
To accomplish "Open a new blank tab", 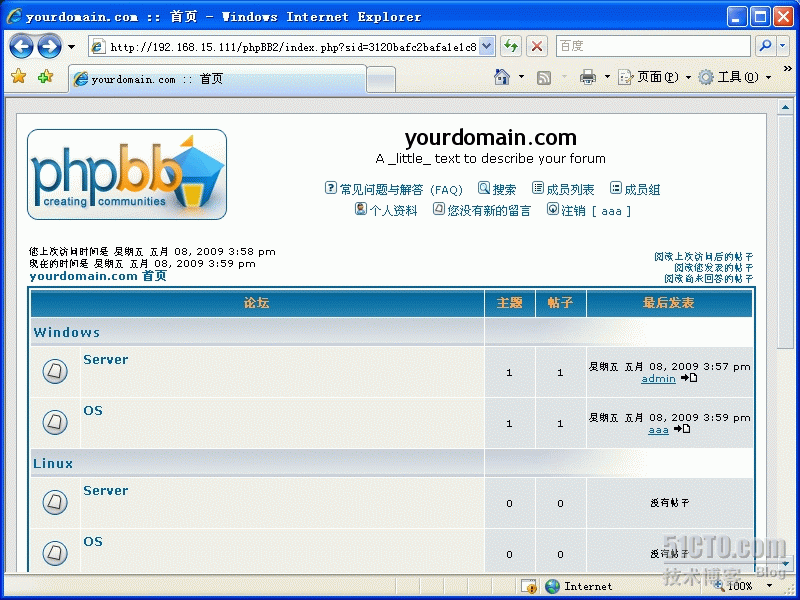I will (381, 80).
